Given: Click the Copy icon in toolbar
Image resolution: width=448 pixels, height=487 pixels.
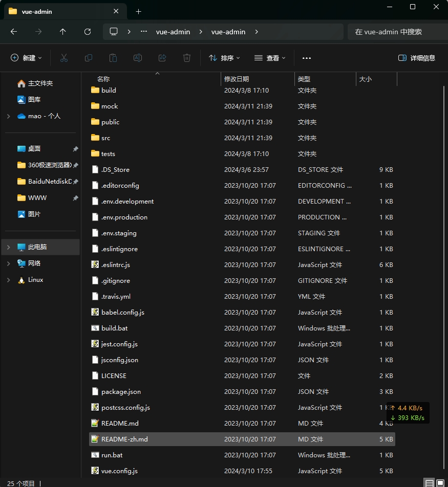Looking at the screenshot, I should point(89,58).
